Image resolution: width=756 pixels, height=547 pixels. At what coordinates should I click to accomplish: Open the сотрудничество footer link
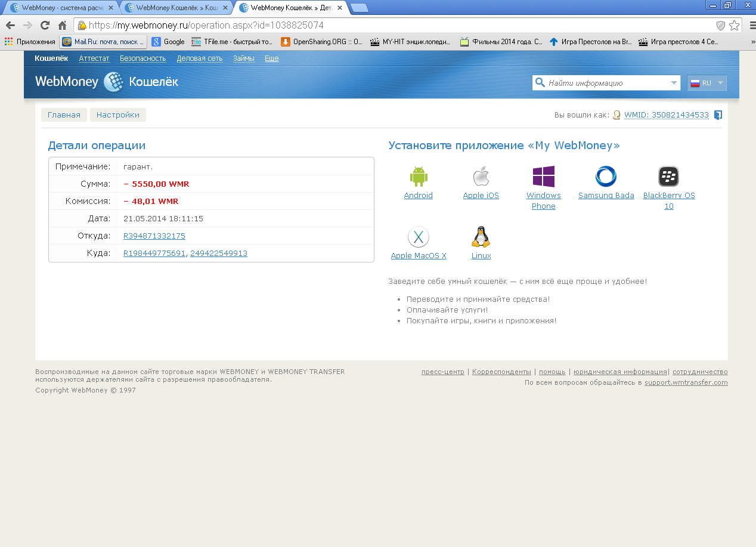[x=700, y=372]
